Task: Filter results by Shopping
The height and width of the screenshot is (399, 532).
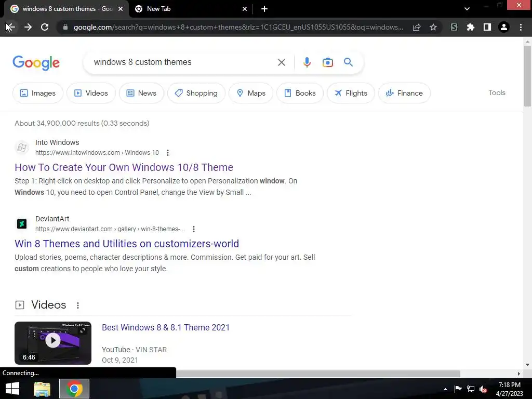Action: 196,93
